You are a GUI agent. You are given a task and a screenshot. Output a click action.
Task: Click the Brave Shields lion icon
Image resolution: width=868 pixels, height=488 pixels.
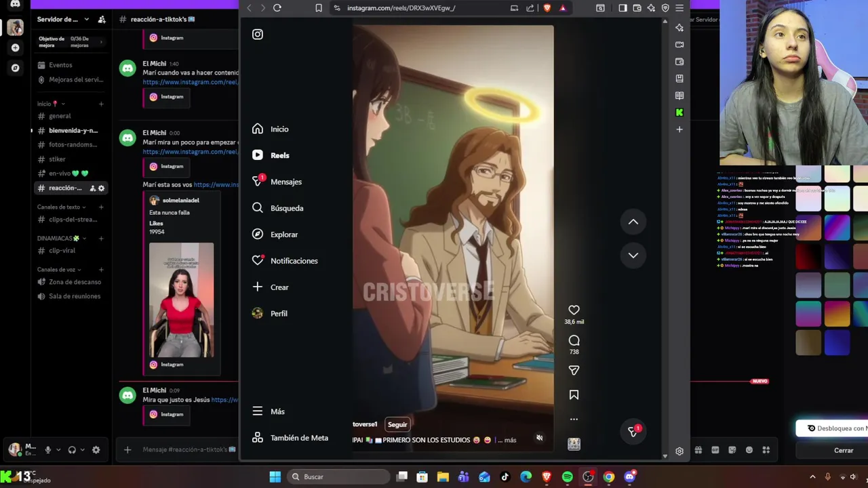point(547,8)
